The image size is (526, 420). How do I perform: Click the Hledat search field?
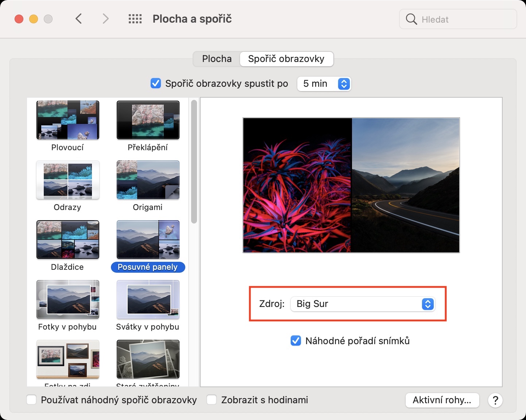[458, 19]
